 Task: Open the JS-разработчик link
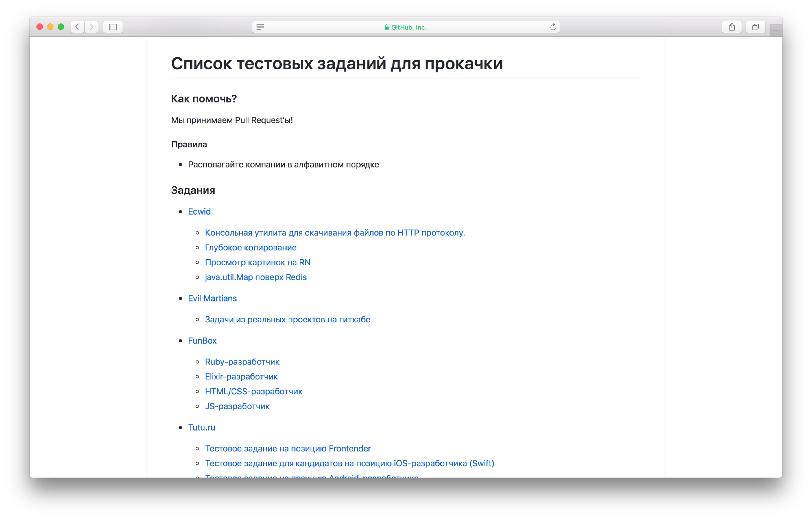click(x=237, y=406)
